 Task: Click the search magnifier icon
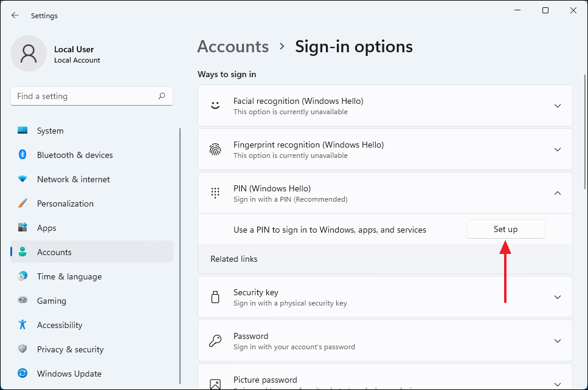click(x=162, y=96)
